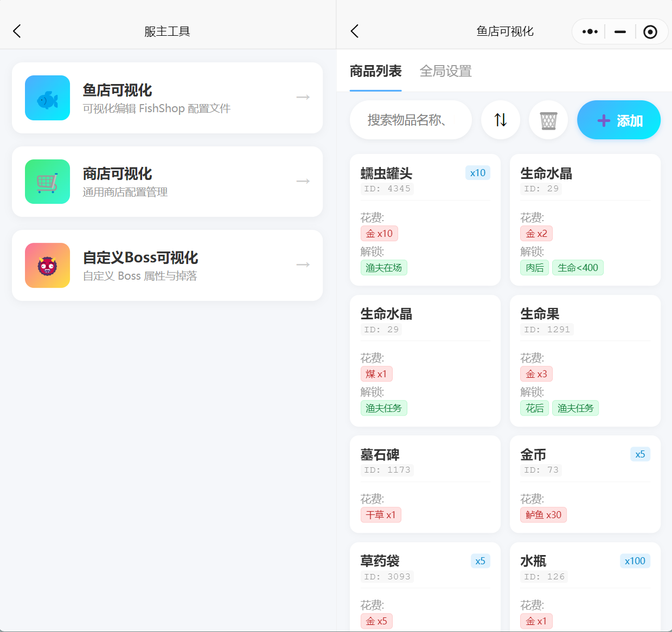Click the sort arrows button

[x=500, y=120]
